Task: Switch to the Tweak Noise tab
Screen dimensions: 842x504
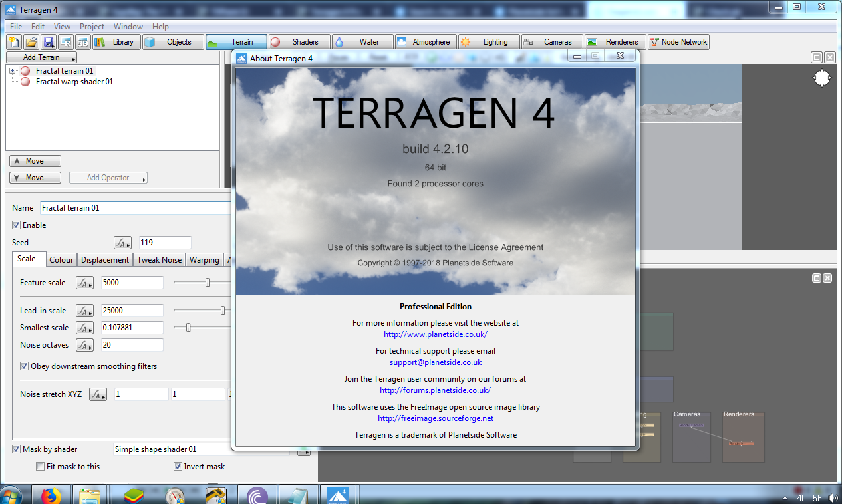Action: coord(159,260)
